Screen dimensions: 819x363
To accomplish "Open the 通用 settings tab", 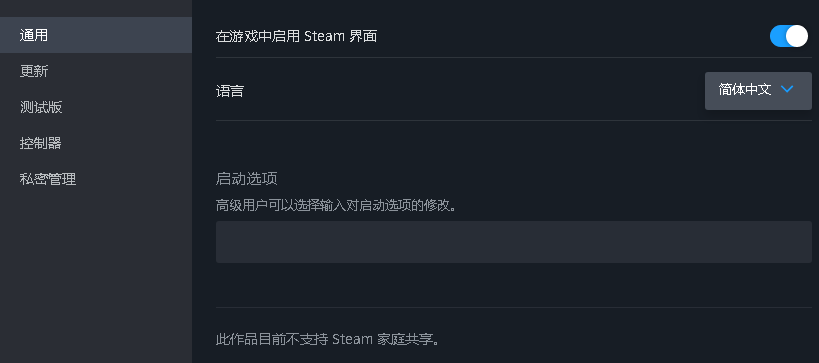I will tap(96, 35).
